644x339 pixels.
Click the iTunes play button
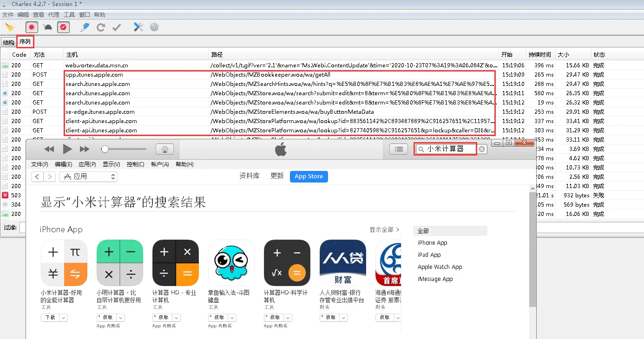tap(67, 149)
